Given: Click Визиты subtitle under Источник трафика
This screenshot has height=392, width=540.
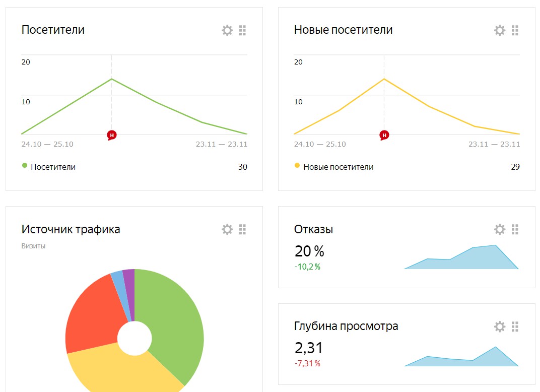Looking at the screenshot, I should click(33, 246).
